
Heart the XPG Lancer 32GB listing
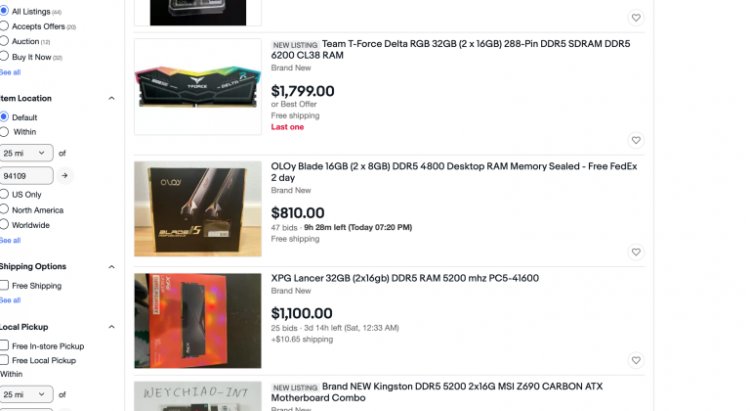coord(636,360)
